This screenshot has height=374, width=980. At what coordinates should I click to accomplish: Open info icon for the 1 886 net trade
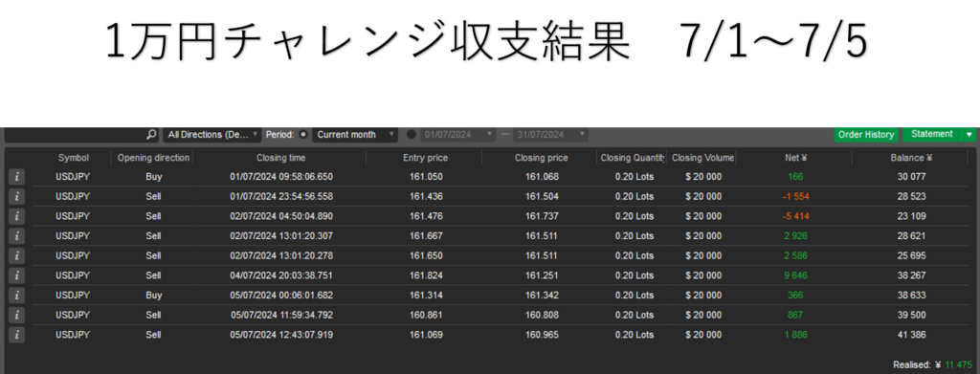(x=17, y=335)
